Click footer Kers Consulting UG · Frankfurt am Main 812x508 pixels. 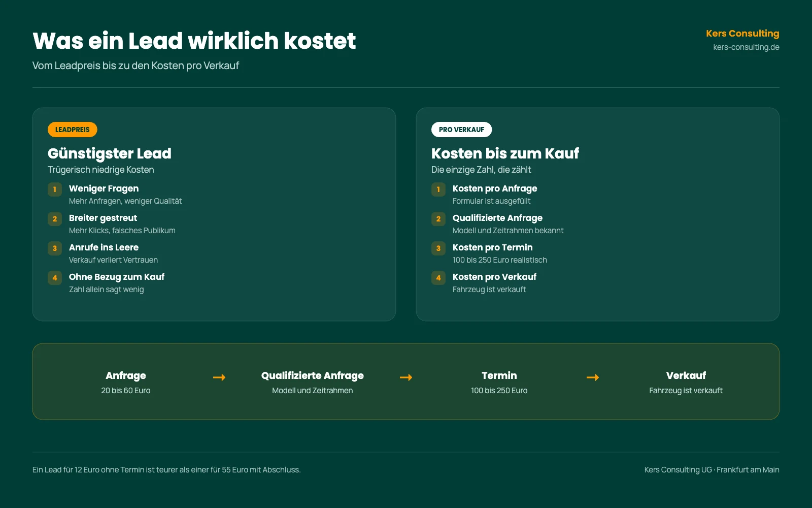coord(712,470)
